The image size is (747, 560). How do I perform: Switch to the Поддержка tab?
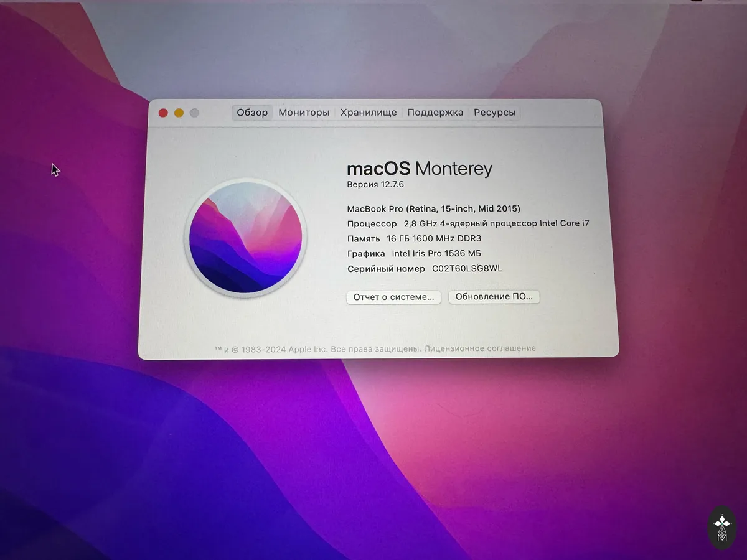(435, 113)
